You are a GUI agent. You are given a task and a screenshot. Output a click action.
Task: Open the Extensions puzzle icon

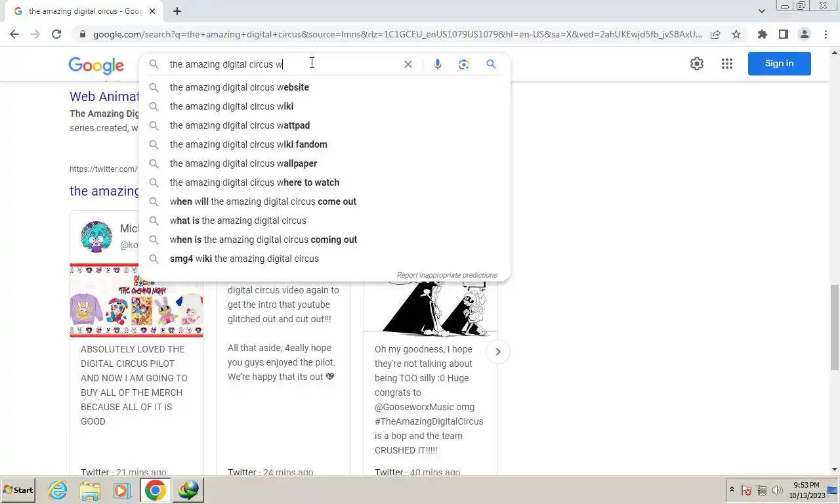tap(763, 34)
